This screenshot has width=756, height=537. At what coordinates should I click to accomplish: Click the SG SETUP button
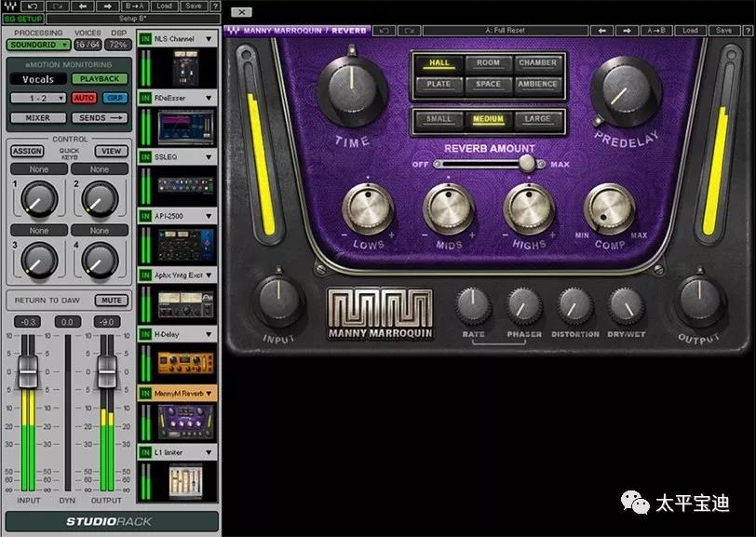point(23,19)
